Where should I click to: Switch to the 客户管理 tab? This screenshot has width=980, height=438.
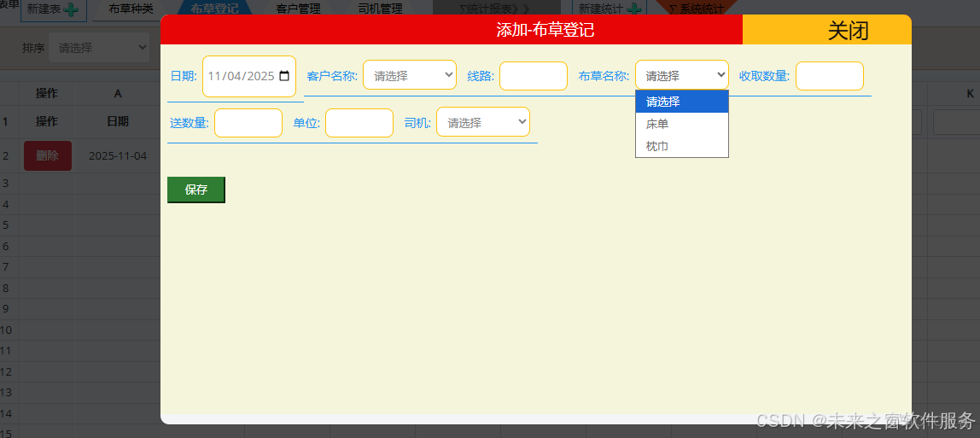(x=298, y=9)
